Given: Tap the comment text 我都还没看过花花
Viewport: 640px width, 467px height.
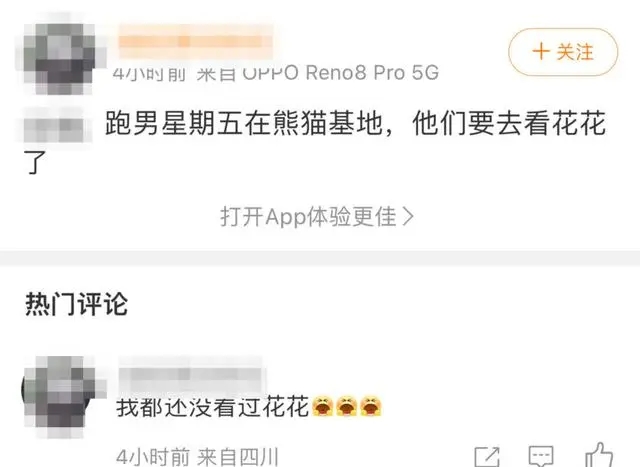Looking at the screenshot, I should 212,407.
